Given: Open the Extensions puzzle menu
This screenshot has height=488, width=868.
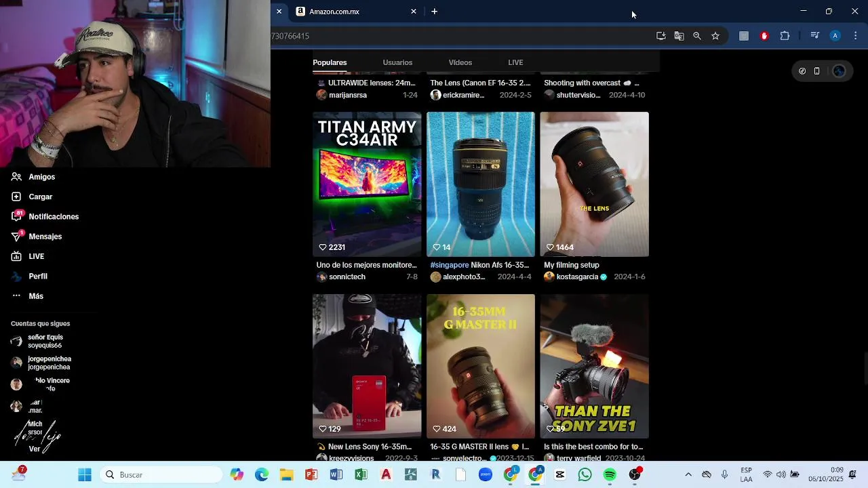Looking at the screenshot, I should [785, 36].
